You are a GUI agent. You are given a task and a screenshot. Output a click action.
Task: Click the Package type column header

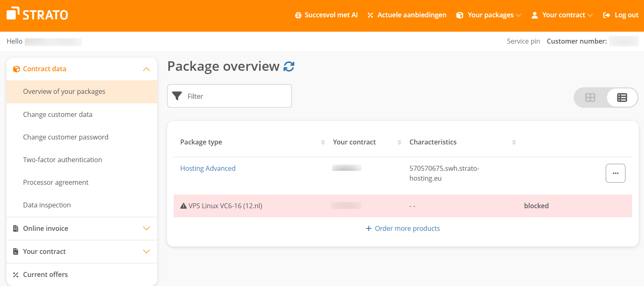click(201, 142)
